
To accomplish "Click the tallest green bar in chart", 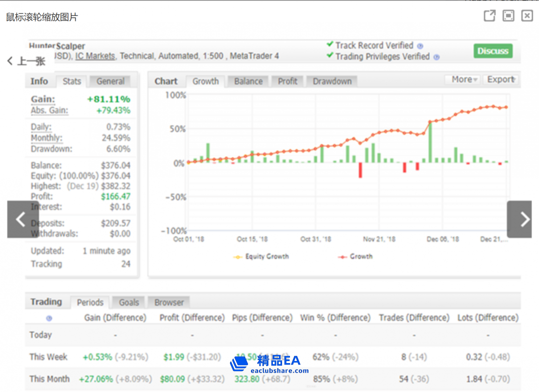I will click(430, 142).
